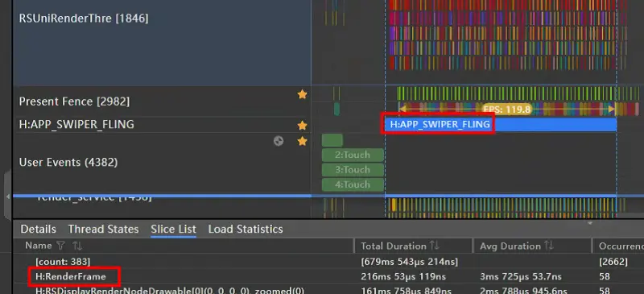Sort by Total Duration arrows icon

[435, 246]
